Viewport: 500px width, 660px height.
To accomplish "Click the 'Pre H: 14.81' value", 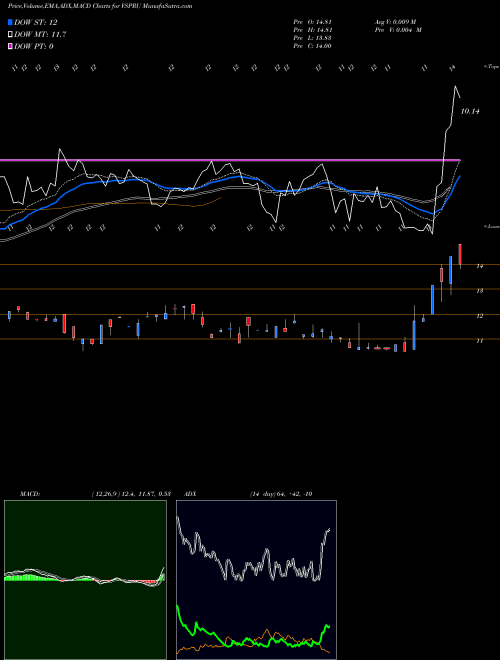I will click(312, 30).
